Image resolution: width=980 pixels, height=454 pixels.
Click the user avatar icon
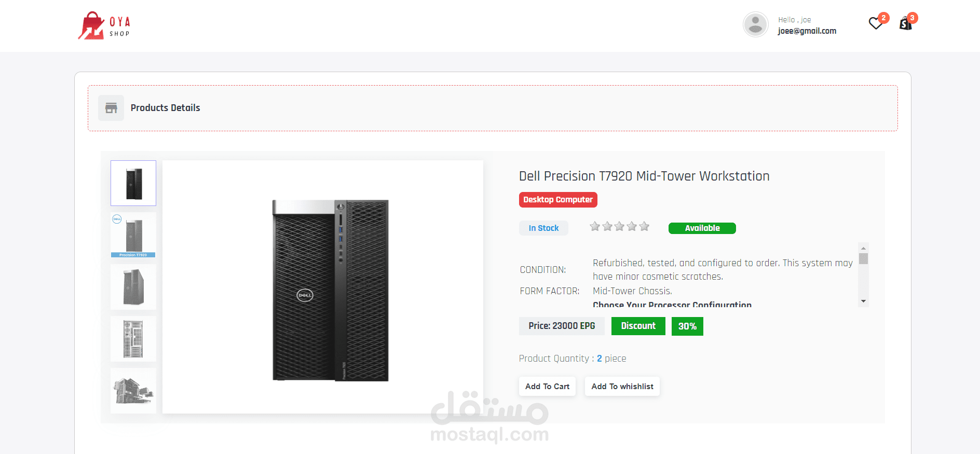[756, 24]
